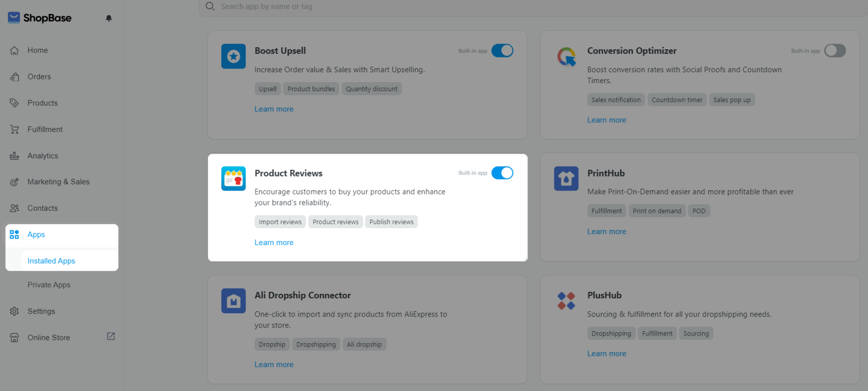Click the Sourcing tag
868x391 pixels.
pyautogui.click(x=696, y=334)
